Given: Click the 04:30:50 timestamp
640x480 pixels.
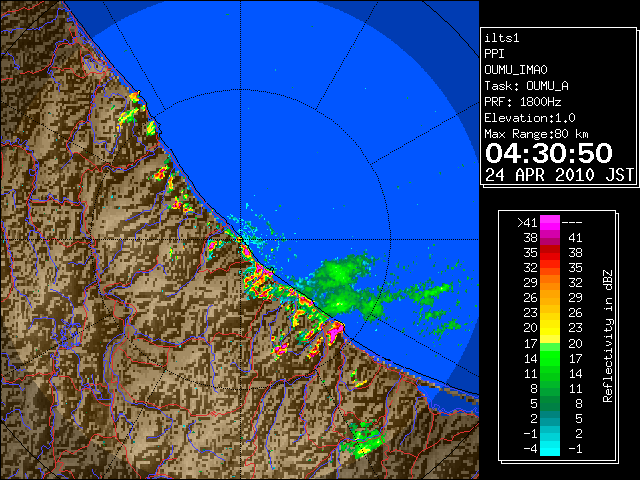Looking at the screenshot, I should click(549, 153).
